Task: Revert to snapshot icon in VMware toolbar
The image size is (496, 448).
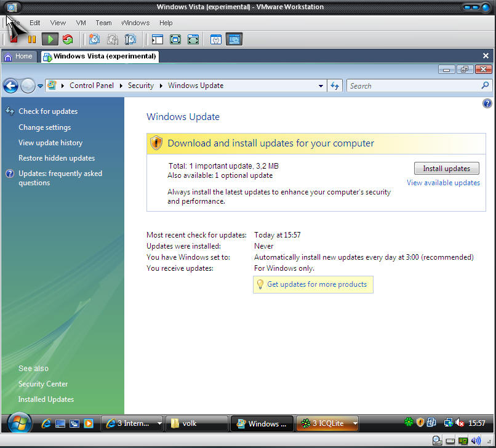Action: point(112,39)
